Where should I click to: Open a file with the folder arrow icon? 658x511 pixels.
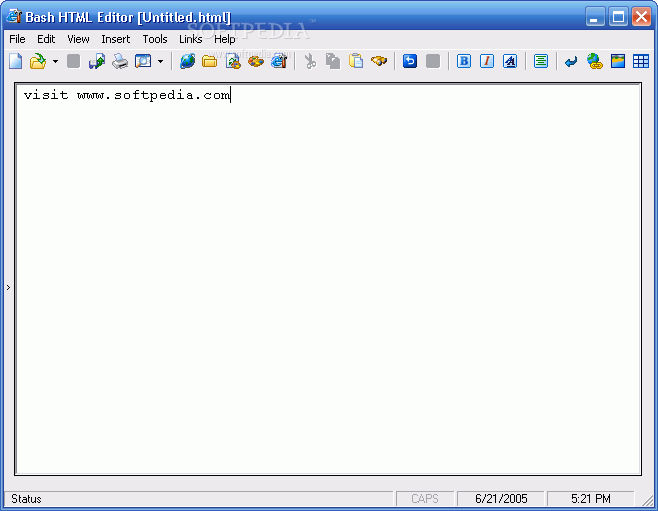click(x=38, y=61)
